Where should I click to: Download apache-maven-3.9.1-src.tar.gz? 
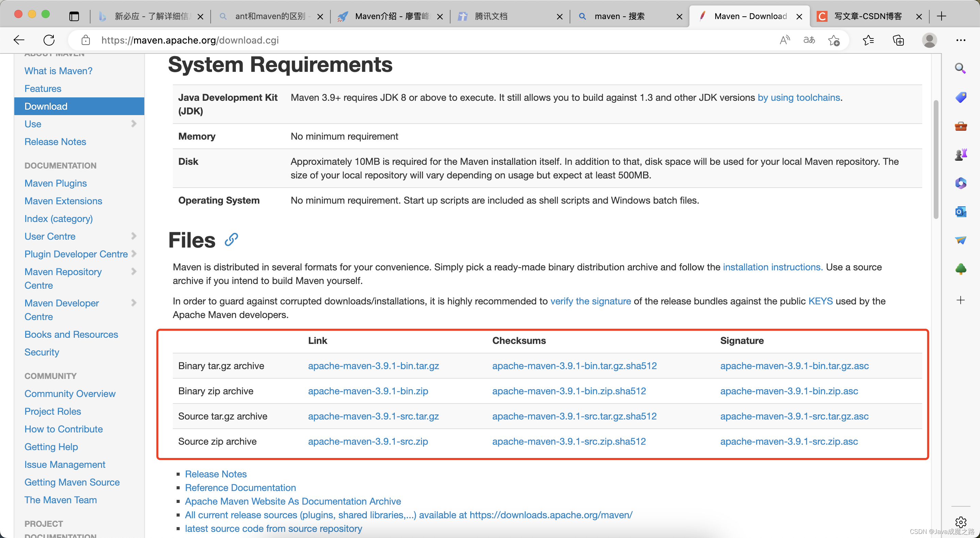[373, 416]
